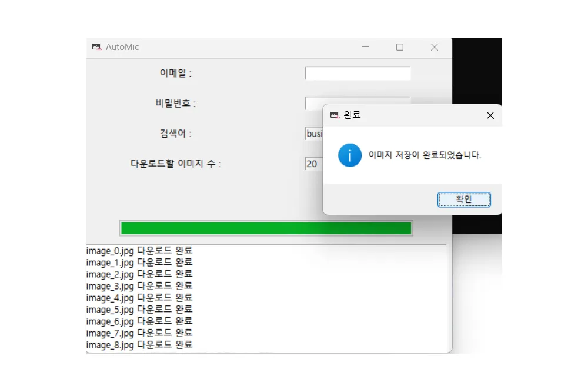This screenshot has width=588, height=392.
Task: Dismiss the 완료 dialog with its X
Action: coord(490,115)
